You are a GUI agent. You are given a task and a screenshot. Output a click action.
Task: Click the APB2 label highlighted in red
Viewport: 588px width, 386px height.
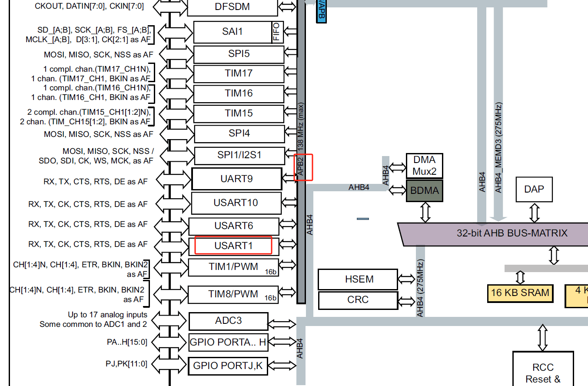click(301, 167)
